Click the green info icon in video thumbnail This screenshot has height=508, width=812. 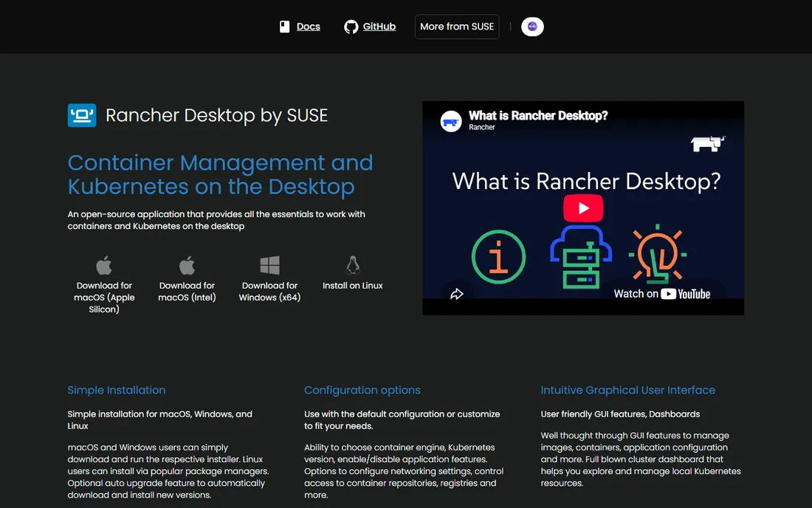tap(498, 257)
